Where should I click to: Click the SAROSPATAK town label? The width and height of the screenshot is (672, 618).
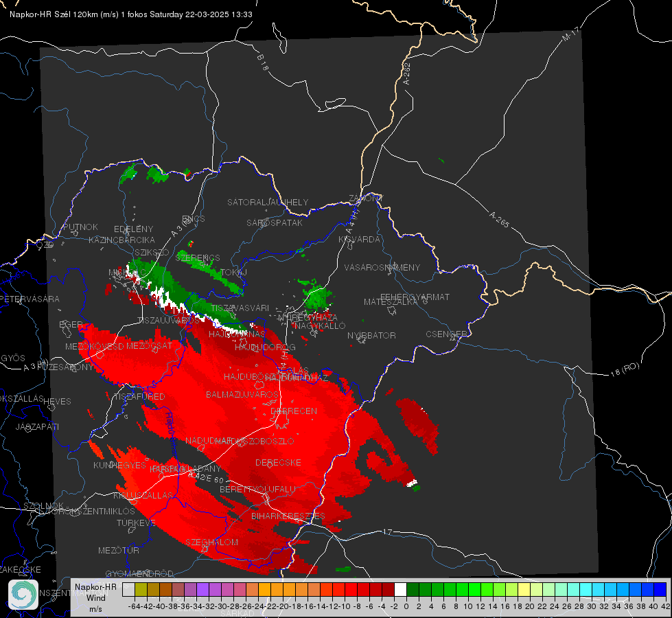[x=275, y=222]
